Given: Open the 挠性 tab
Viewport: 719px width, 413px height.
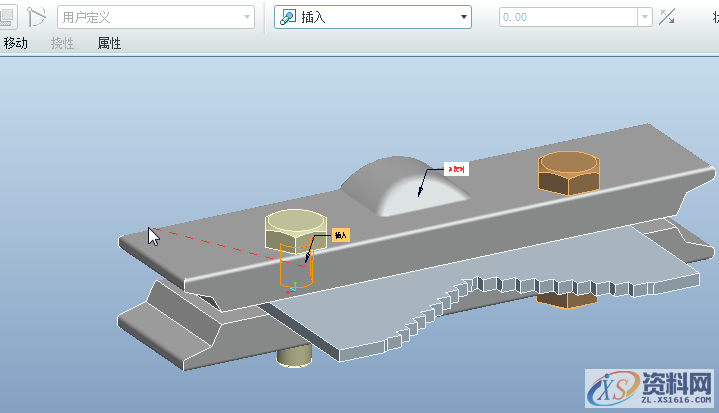Looking at the screenshot, I should tap(62, 43).
